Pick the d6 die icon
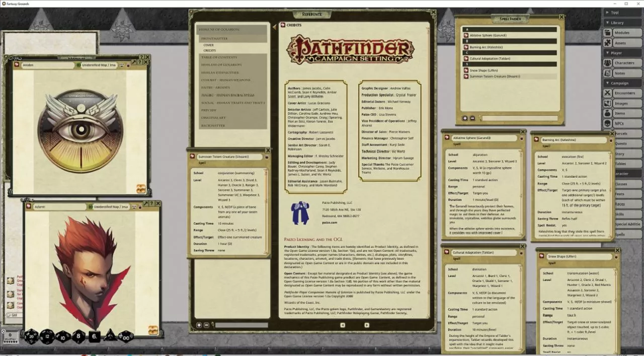The image size is (644, 356). [x=94, y=337]
